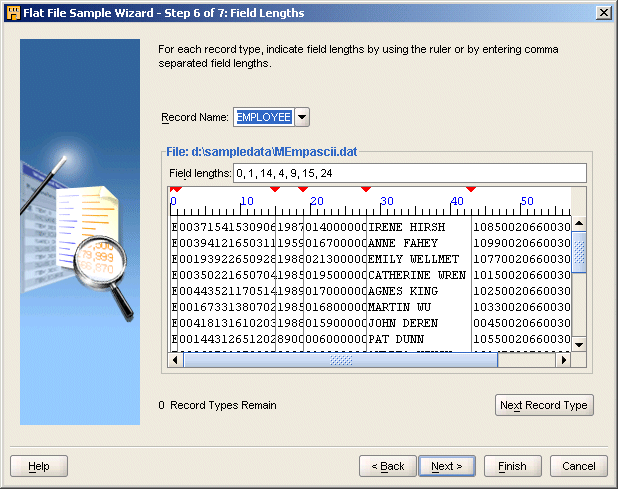
Task: Click the MARTIN WU record text
Action: (x=400, y=307)
